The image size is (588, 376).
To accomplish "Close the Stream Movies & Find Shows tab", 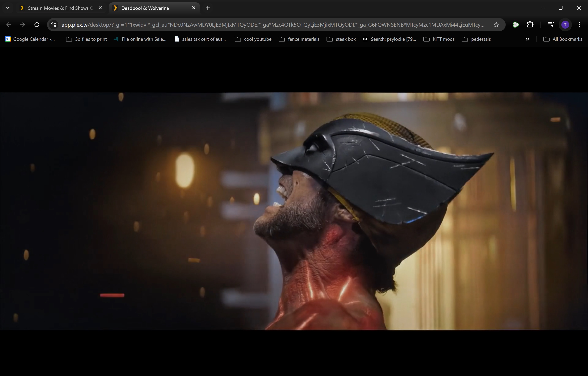I will 100,8.
